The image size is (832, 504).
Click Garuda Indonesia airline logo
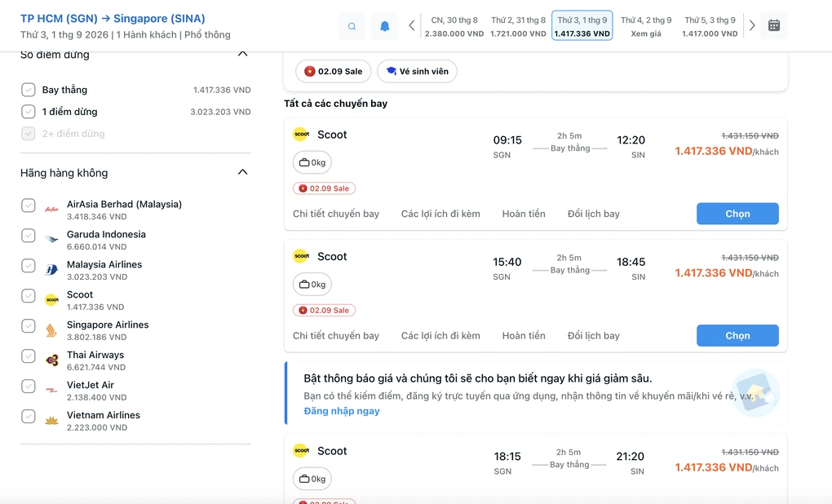(51, 240)
